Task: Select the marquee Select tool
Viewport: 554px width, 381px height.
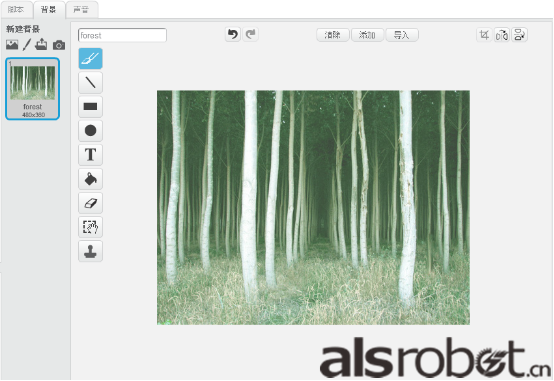Action: coord(90,227)
